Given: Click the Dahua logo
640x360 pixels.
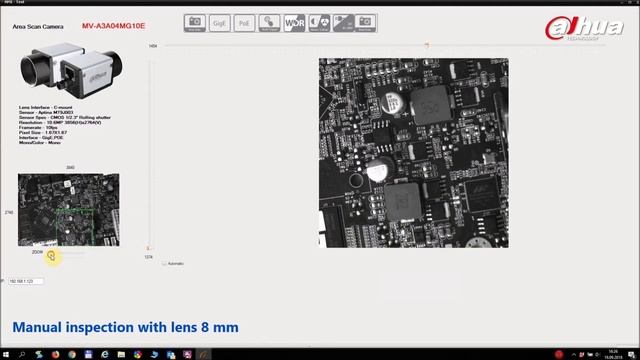Looking at the screenshot, I should click(584, 28).
